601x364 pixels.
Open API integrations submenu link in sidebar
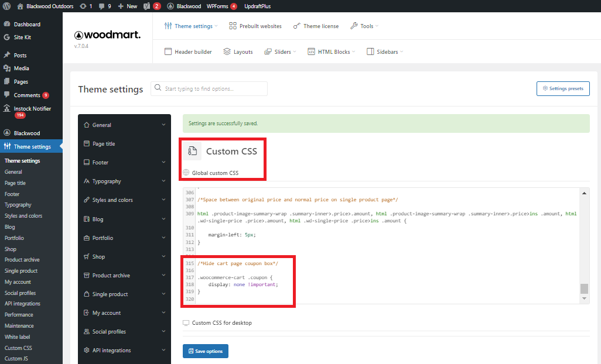pos(22,304)
